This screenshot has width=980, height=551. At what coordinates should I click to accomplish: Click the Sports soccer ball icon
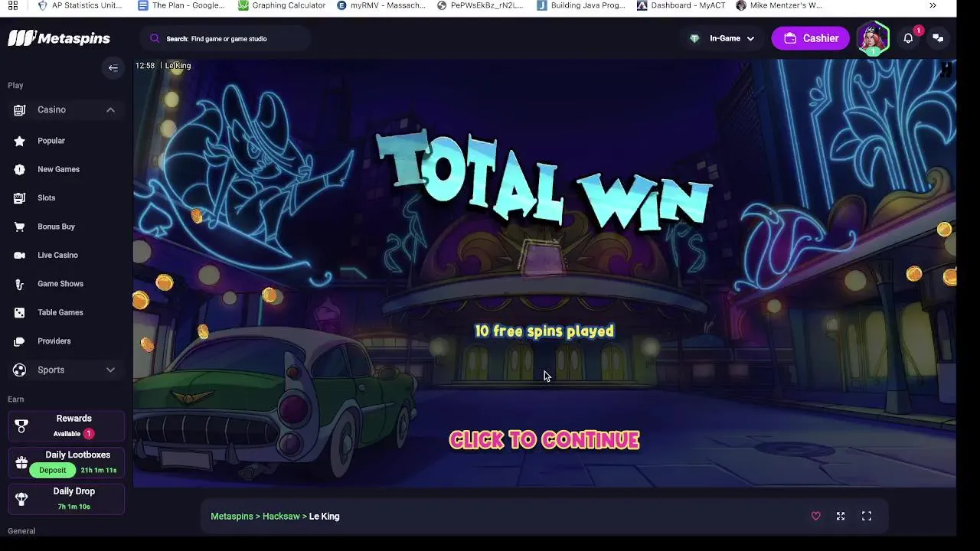coord(20,370)
